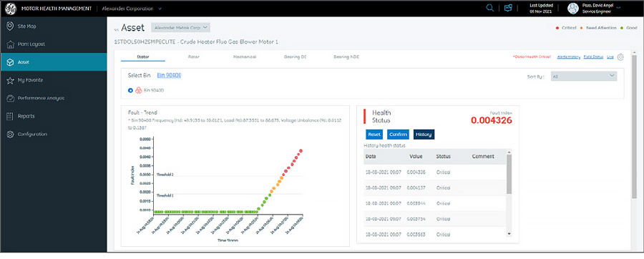
Task: Click the Status column header
Action: 443,157
